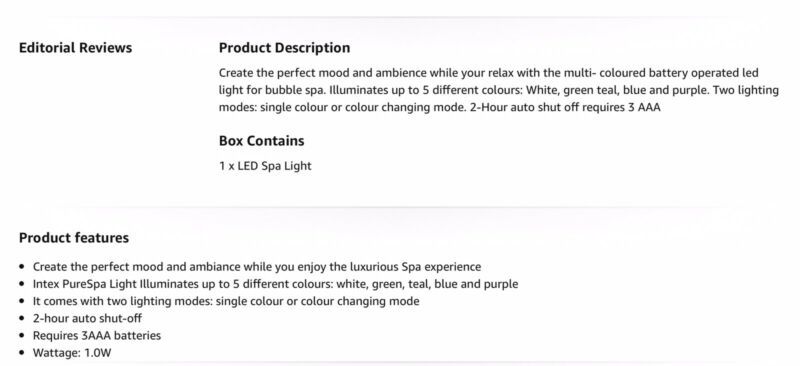800x366 pixels.
Task: Click the bullet dot before 'Create the perfect mood'
Action: (x=21, y=267)
